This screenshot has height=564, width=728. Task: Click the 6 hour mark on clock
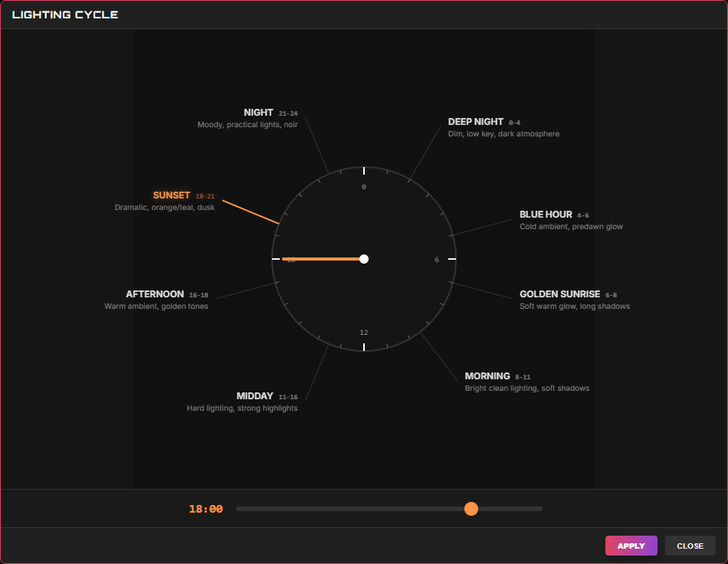pos(437,260)
